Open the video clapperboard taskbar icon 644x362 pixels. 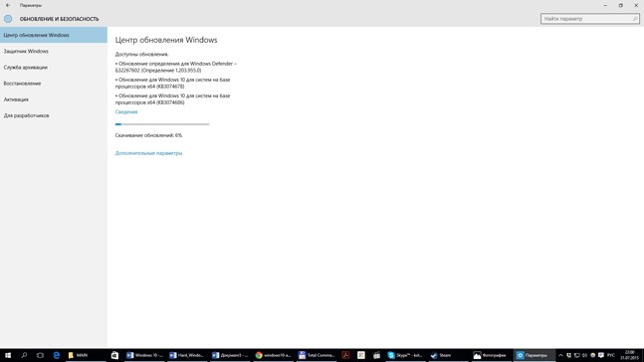coord(376,355)
